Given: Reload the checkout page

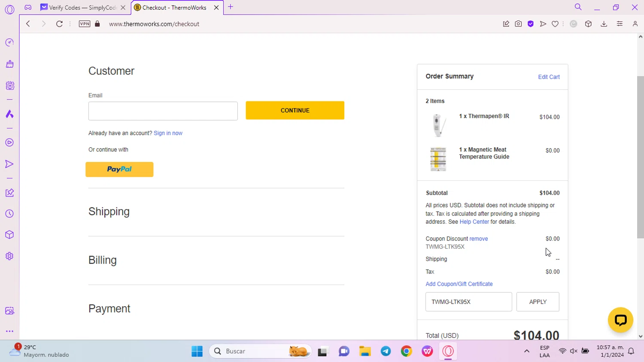Looking at the screenshot, I should [59, 24].
